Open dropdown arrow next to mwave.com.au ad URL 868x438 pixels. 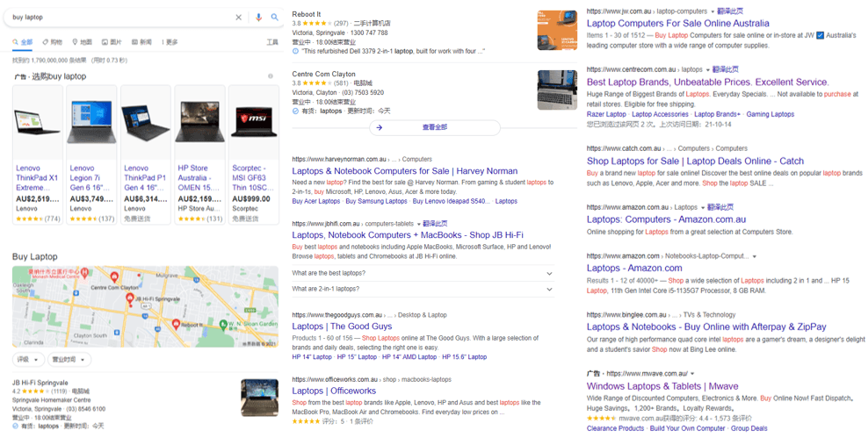pyautogui.click(x=692, y=374)
